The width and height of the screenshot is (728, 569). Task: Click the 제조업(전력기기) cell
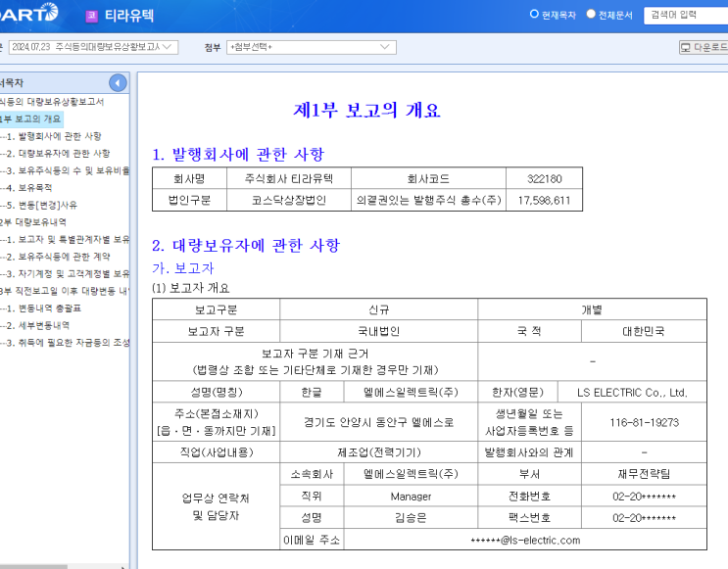point(379,452)
